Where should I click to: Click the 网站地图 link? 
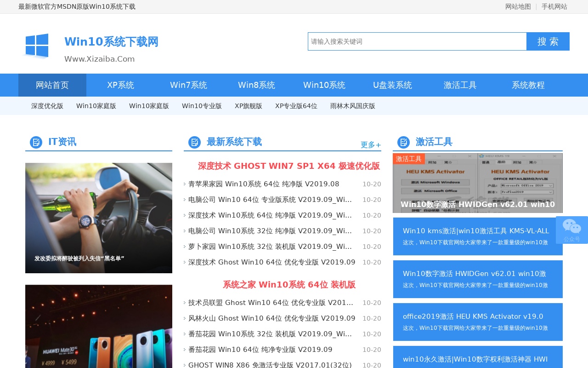[x=518, y=6]
